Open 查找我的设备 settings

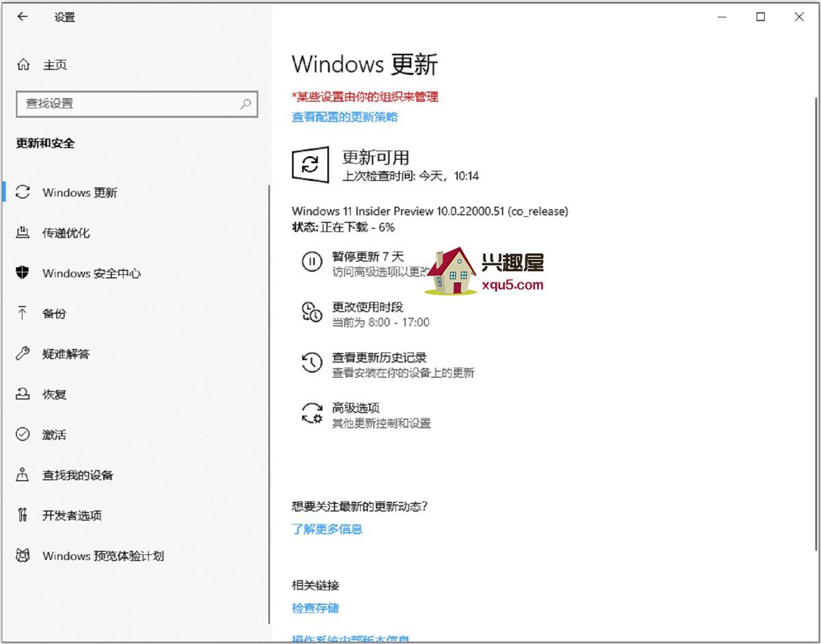tap(78, 474)
